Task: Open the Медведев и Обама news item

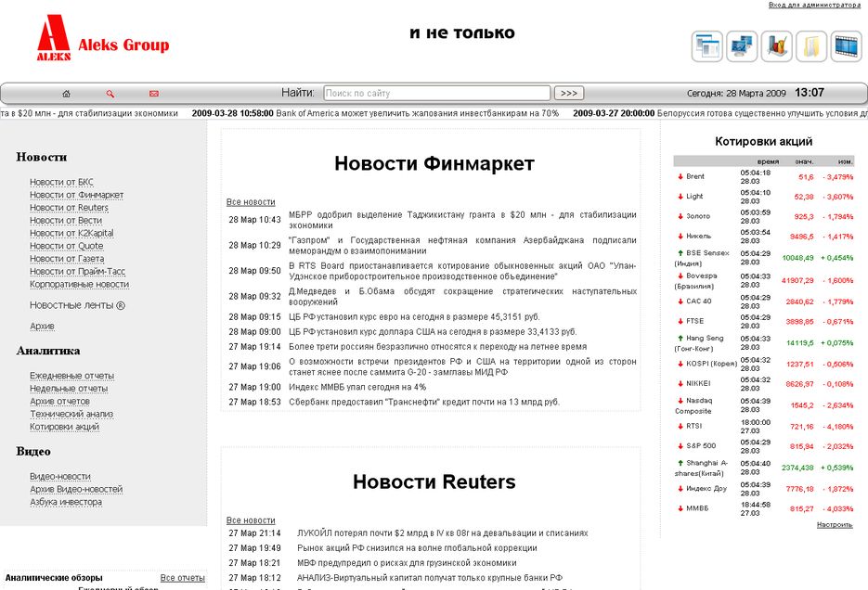Action: (x=462, y=296)
